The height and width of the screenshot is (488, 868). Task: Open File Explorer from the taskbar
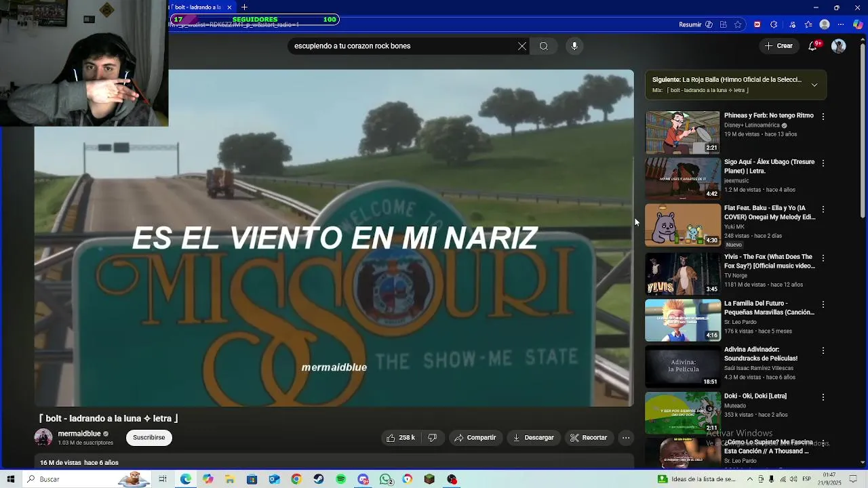coord(230,479)
